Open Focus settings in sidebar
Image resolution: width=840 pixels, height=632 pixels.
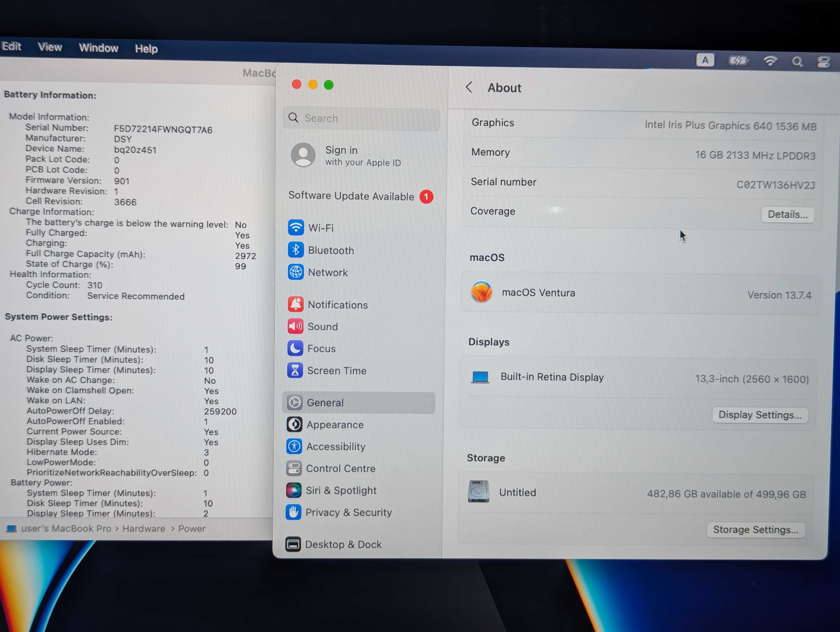click(311, 348)
